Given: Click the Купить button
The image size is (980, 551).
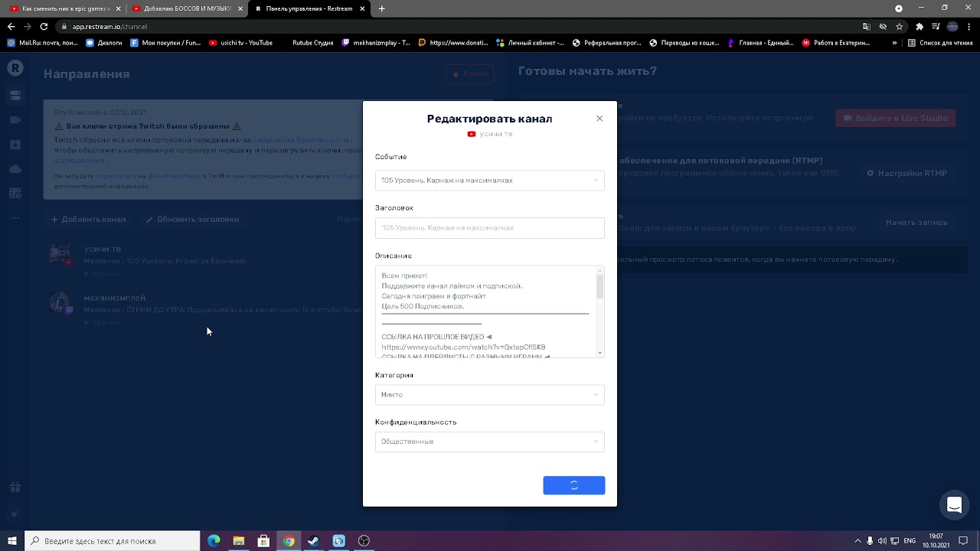Looking at the screenshot, I should 470,74.
